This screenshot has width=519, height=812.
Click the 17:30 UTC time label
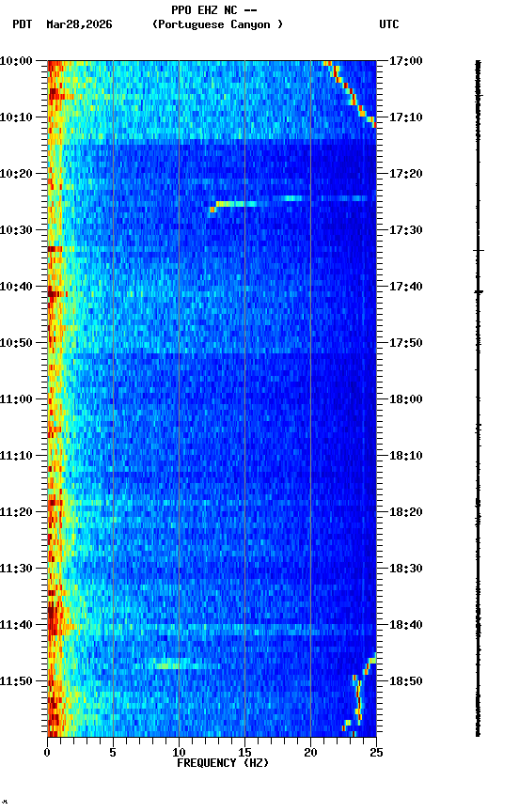tap(406, 230)
